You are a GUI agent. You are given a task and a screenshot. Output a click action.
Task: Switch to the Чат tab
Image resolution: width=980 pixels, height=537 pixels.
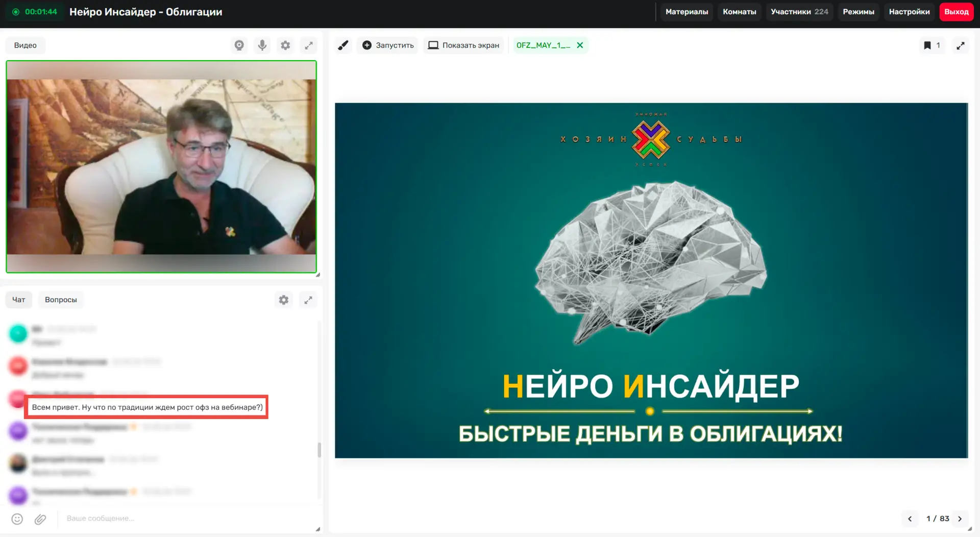(19, 300)
